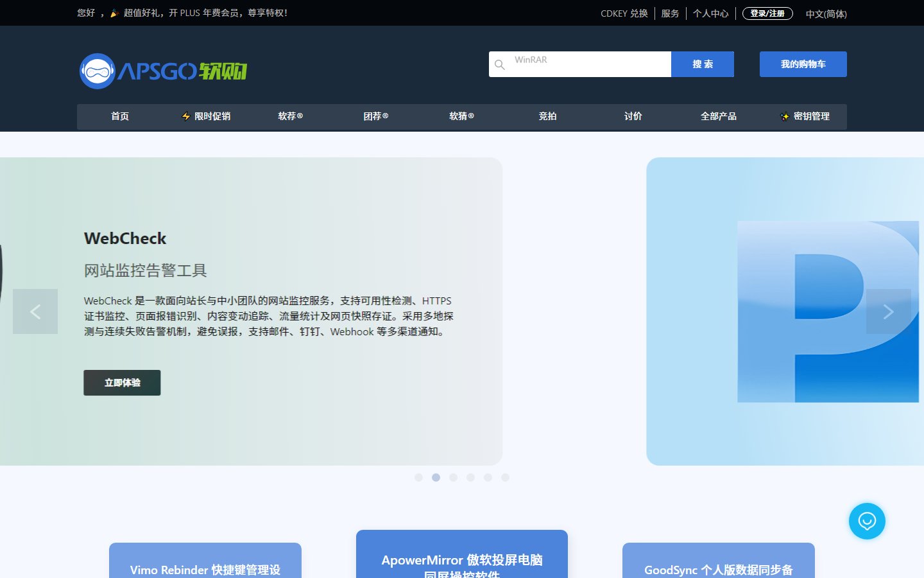Screen dimensions: 924x578
Task: Click the magnifier icon in search box
Action: (500, 65)
